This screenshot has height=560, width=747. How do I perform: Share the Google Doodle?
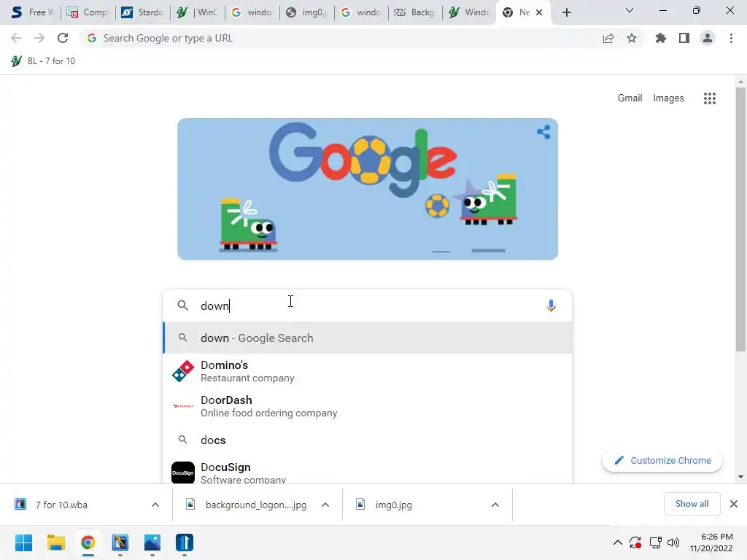pyautogui.click(x=543, y=132)
